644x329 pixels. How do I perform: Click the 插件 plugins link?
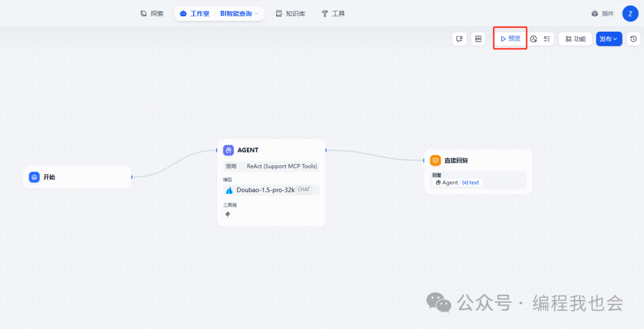click(x=602, y=13)
